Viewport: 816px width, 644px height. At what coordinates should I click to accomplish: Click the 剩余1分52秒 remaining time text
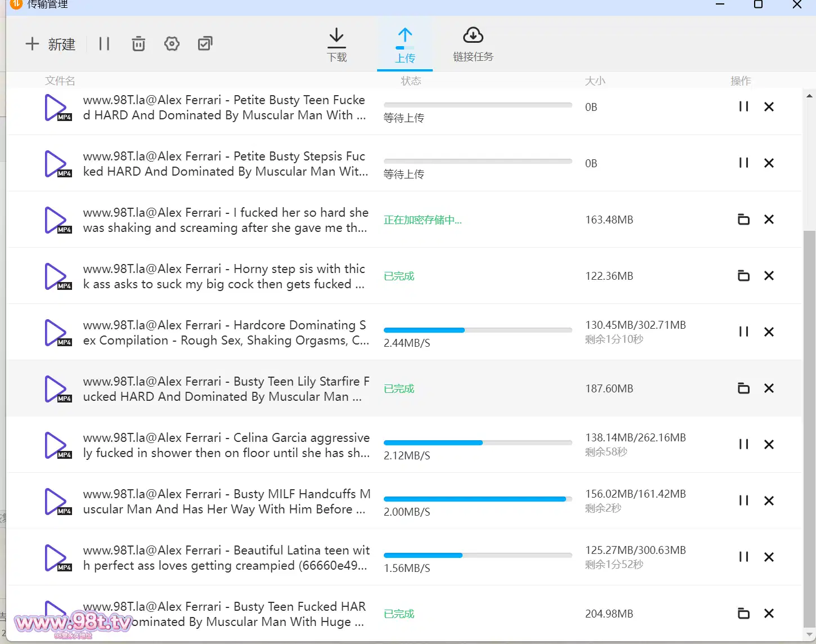click(x=614, y=564)
